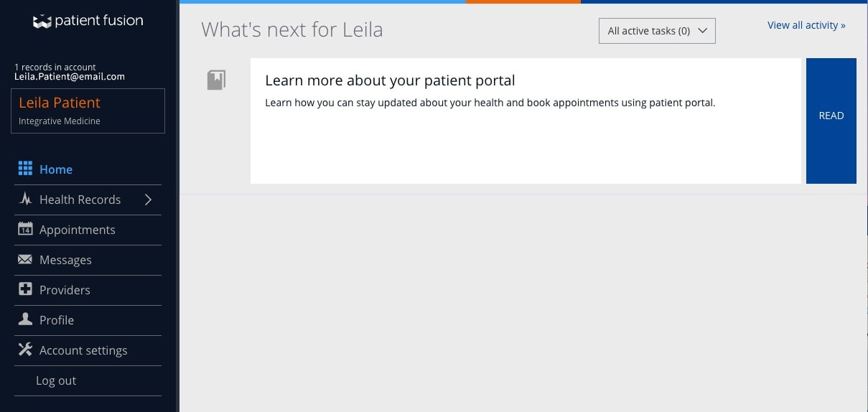
Task: Click the patient fusion logo
Action: pyautogui.click(x=88, y=22)
